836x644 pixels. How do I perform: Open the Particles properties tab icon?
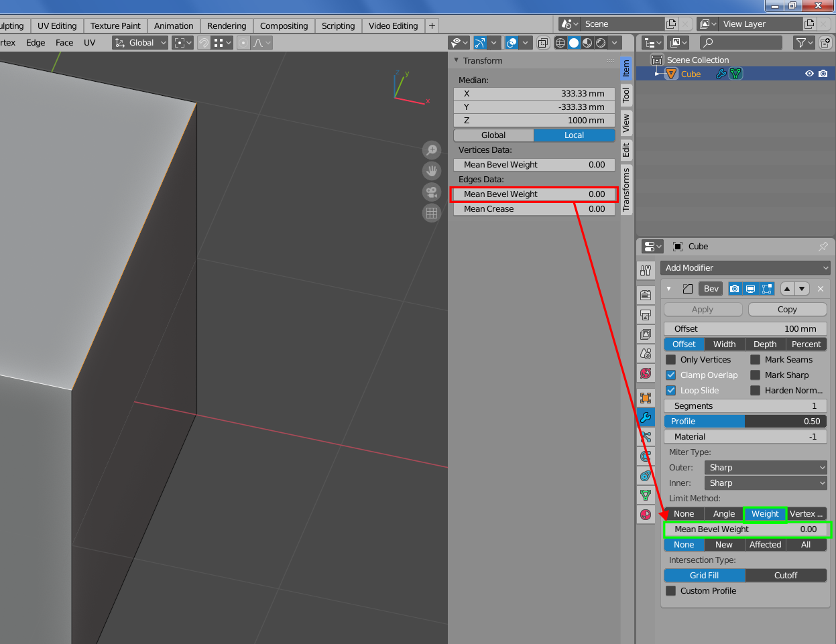646,436
